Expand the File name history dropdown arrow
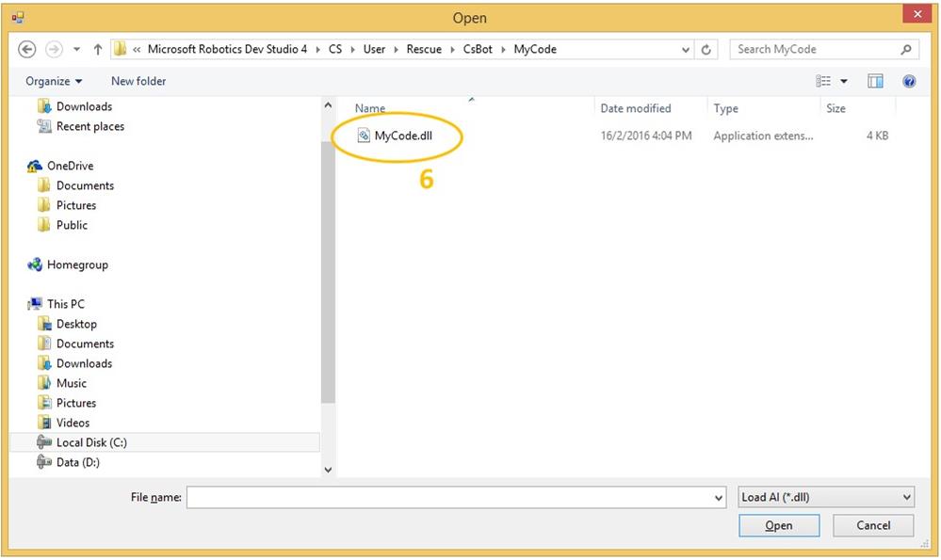The height and width of the screenshot is (560, 941). click(719, 497)
